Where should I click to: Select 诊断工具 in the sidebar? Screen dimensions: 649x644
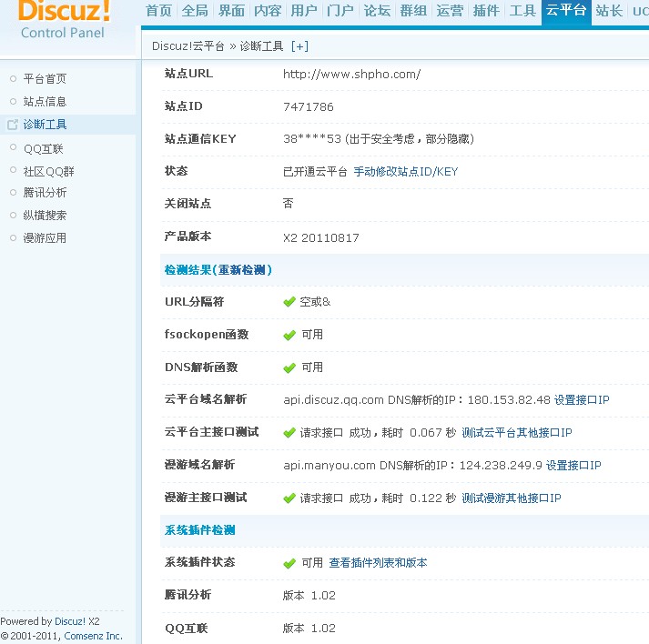(x=45, y=125)
